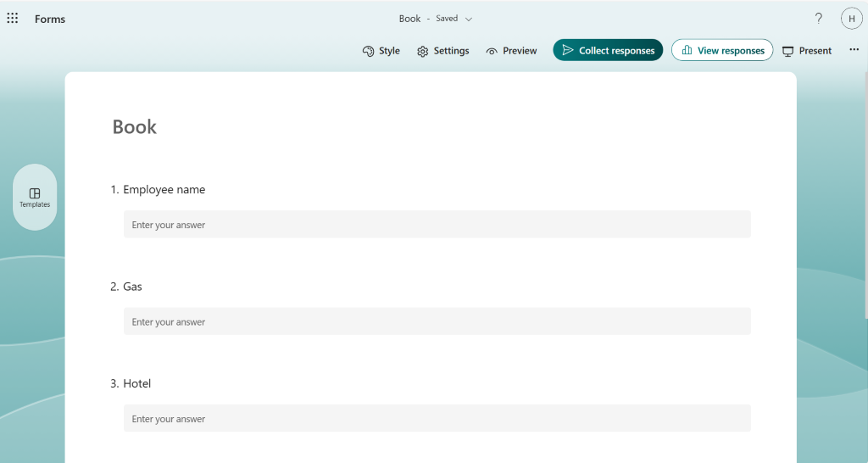
Task: Open the more options ellipsis menu
Action: pos(854,50)
